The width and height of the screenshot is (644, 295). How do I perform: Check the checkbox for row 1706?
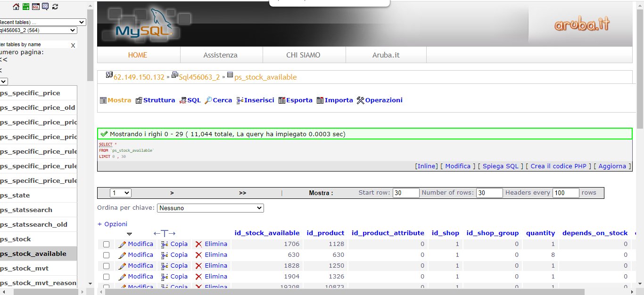click(x=107, y=244)
